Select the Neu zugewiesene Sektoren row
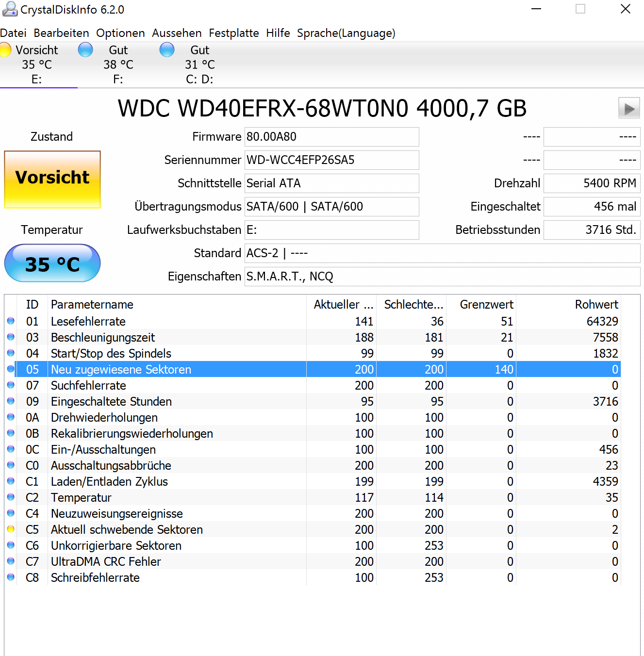The height and width of the screenshot is (656, 644). (313, 369)
